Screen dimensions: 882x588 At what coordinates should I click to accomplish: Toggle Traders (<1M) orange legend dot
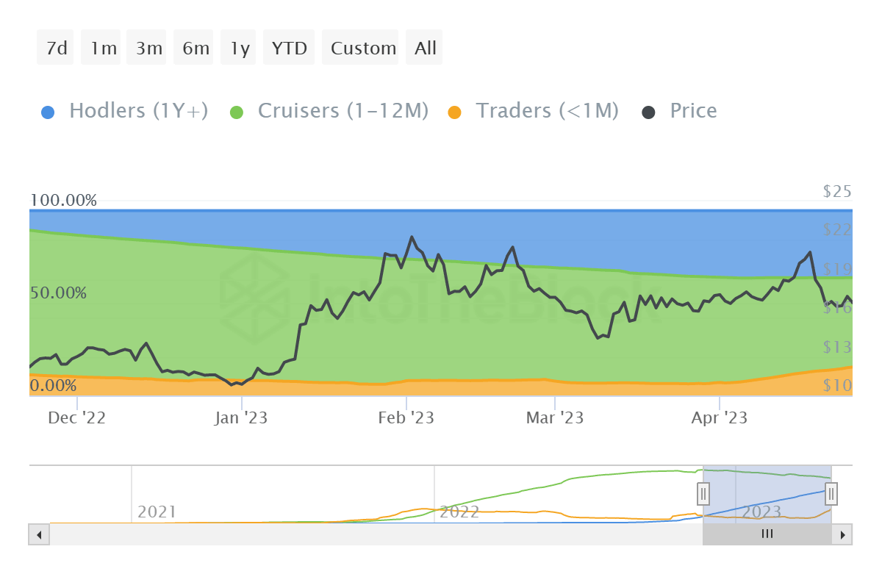(455, 112)
